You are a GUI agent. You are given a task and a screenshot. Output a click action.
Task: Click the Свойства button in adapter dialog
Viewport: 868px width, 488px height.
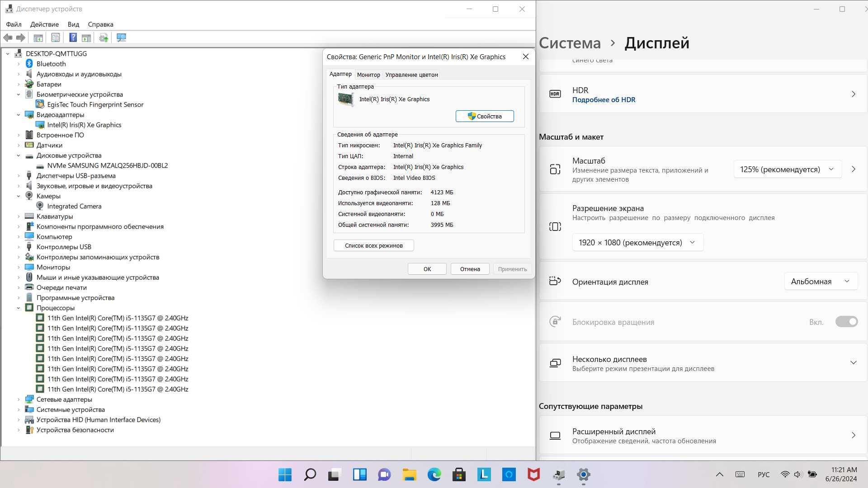[485, 116]
